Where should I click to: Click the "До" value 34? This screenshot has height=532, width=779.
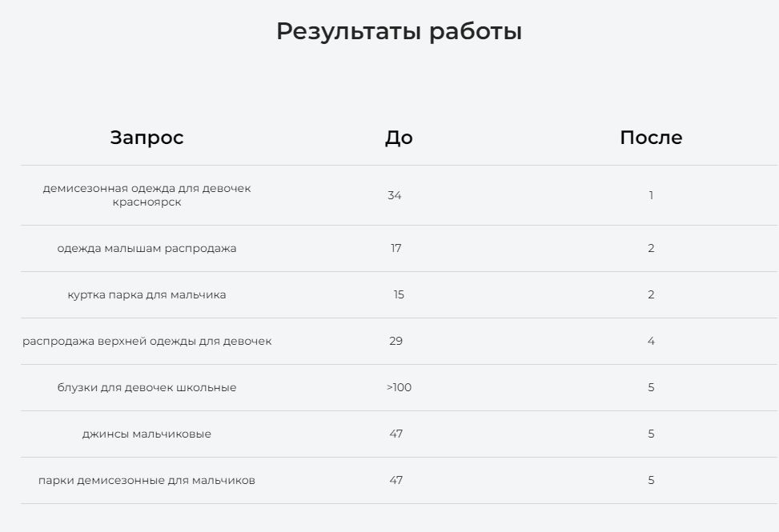394,195
